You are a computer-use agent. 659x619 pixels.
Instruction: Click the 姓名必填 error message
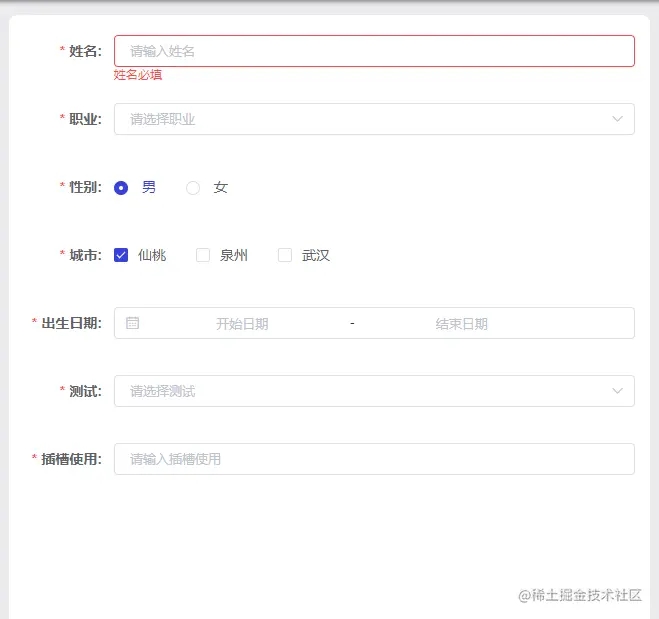tap(138, 75)
